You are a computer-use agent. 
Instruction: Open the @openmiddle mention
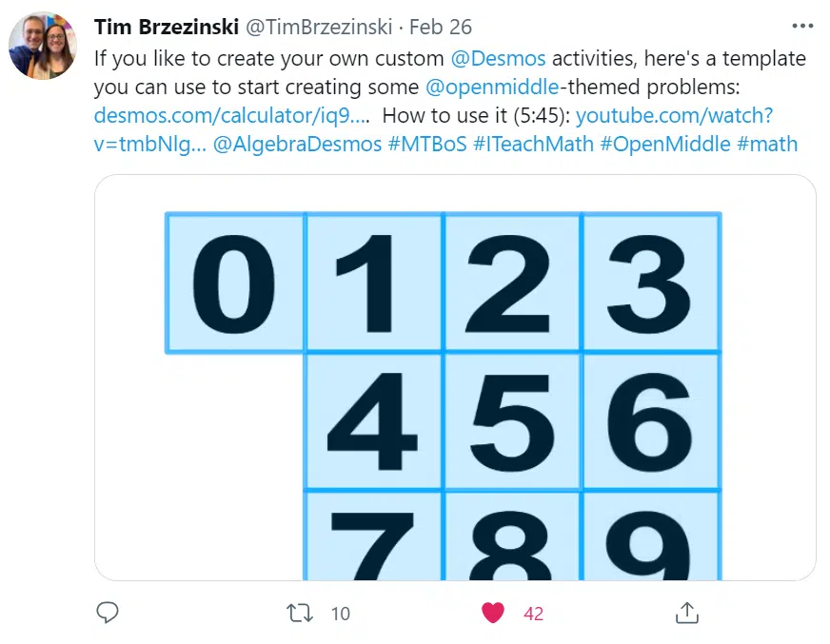point(492,87)
